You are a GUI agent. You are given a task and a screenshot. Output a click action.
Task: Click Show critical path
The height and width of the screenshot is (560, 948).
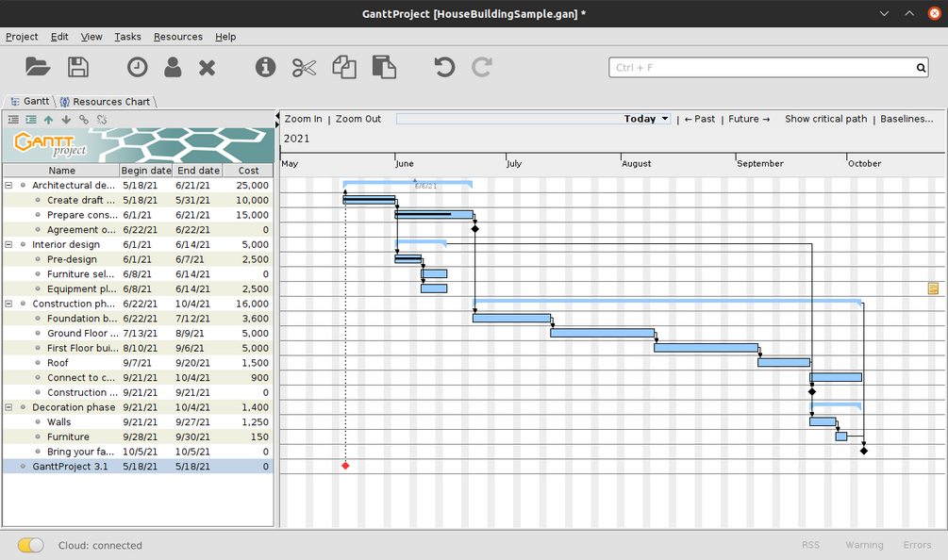point(826,119)
